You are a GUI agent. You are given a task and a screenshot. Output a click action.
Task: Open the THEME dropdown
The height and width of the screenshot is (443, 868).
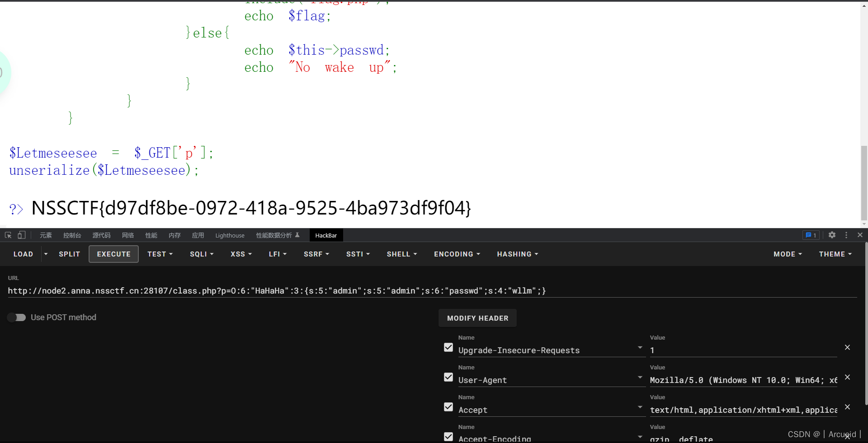tap(835, 254)
